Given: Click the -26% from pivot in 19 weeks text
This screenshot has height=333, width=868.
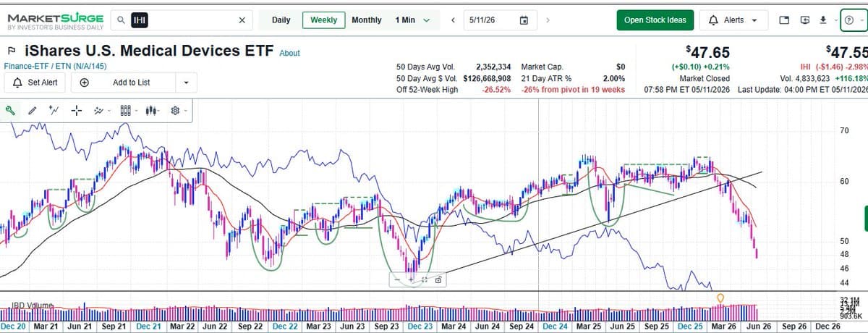Looking at the screenshot, I should pos(573,90).
